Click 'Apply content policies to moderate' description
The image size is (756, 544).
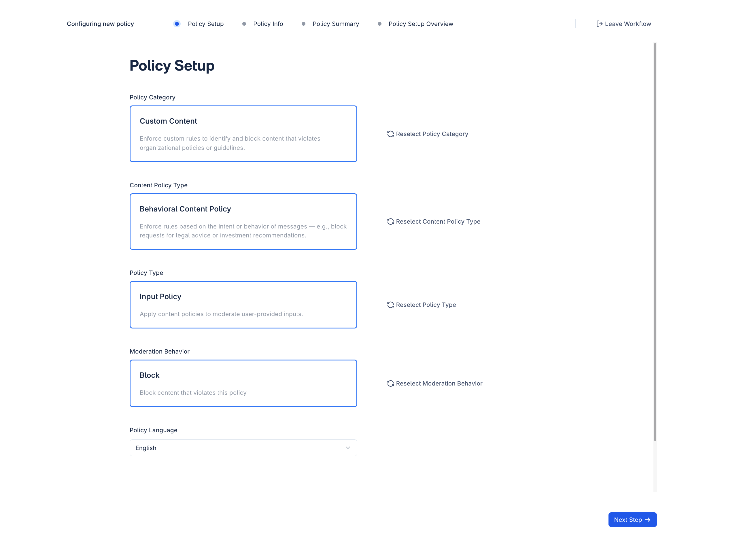coord(221,314)
